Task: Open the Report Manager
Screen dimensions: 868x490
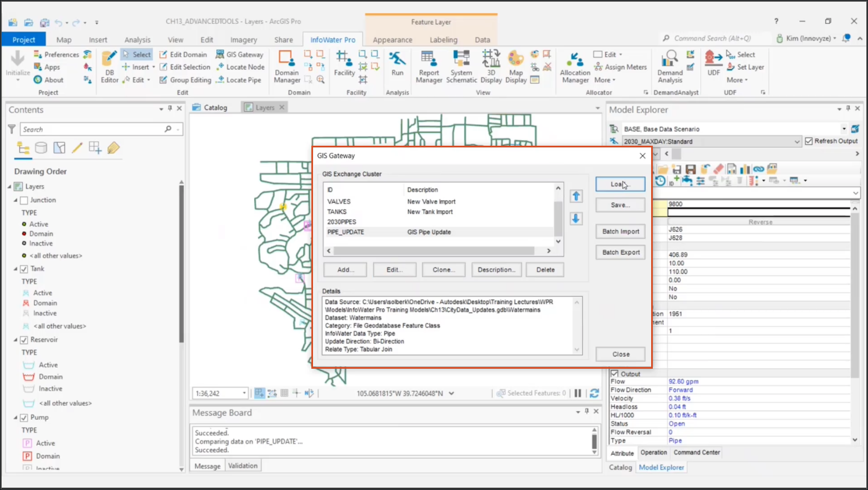Action: pyautogui.click(x=429, y=67)
